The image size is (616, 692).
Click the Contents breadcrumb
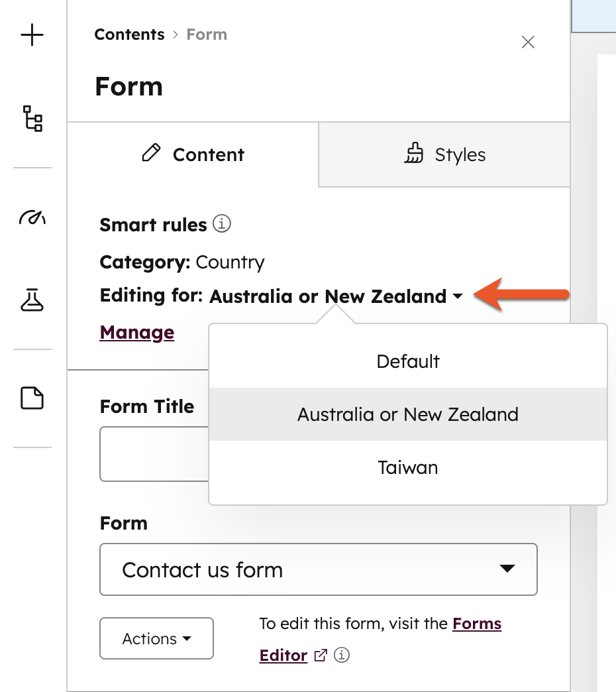click(129, 34)
